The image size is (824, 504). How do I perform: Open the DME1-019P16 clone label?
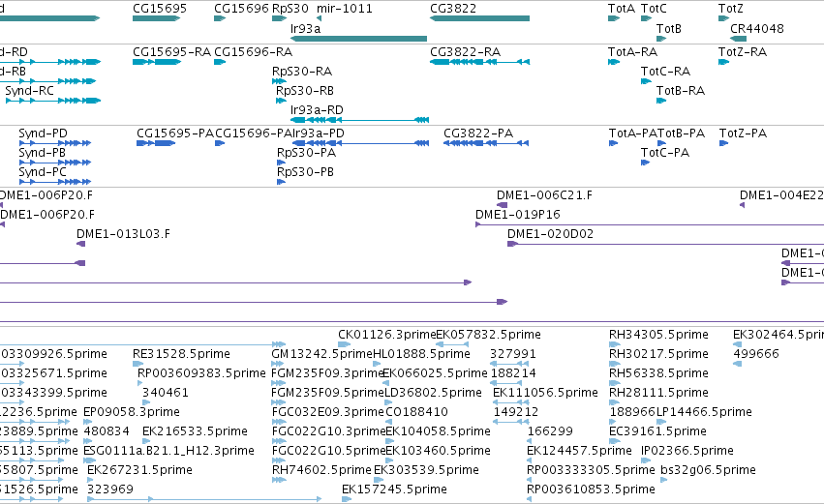coord(518,215)
